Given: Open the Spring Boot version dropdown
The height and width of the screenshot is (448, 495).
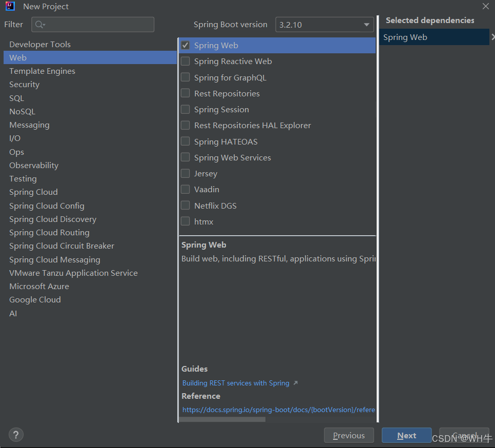Looking at the screenshot, I should coord(324,25).
